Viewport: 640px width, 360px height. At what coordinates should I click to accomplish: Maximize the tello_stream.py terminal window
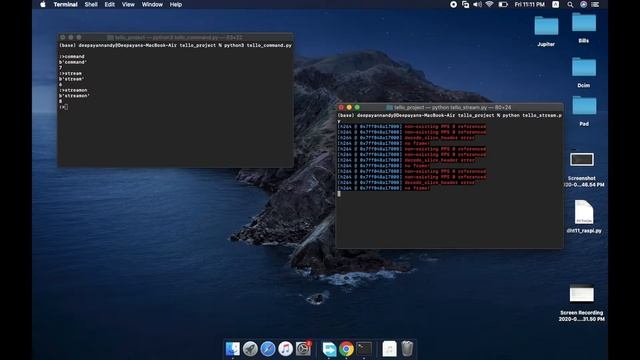pyautogui.click(x=357, y=107)
